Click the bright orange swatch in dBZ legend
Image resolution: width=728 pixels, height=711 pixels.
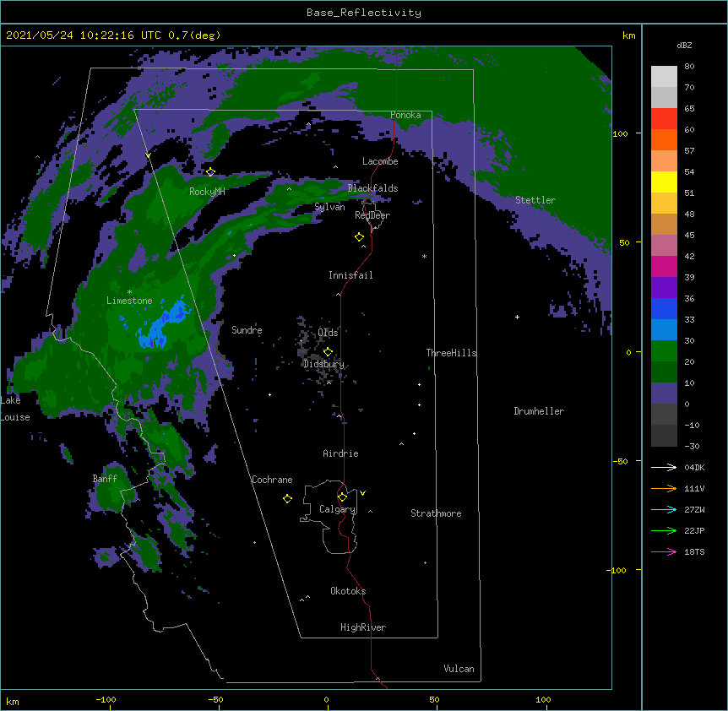664,139
